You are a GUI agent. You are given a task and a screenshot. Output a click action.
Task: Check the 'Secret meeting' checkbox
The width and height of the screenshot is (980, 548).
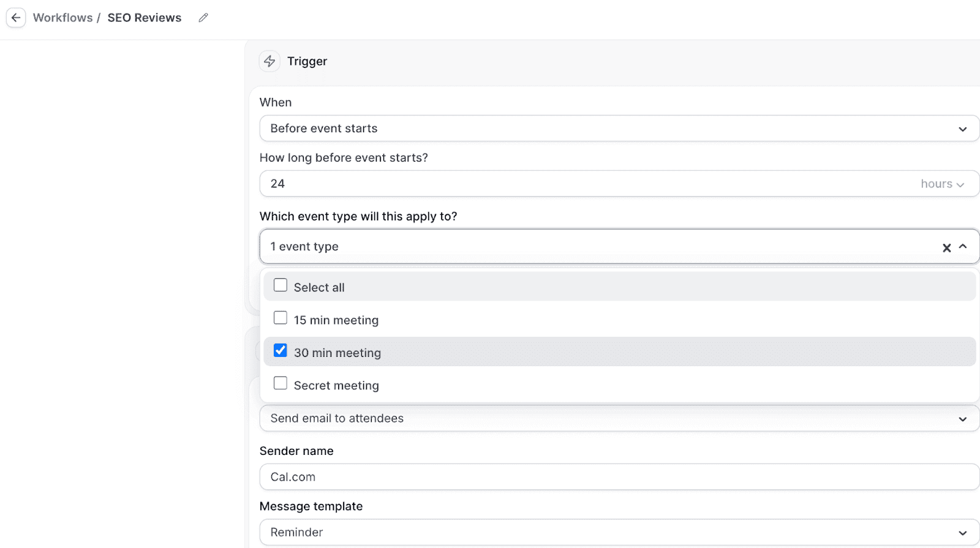[280, 383]
